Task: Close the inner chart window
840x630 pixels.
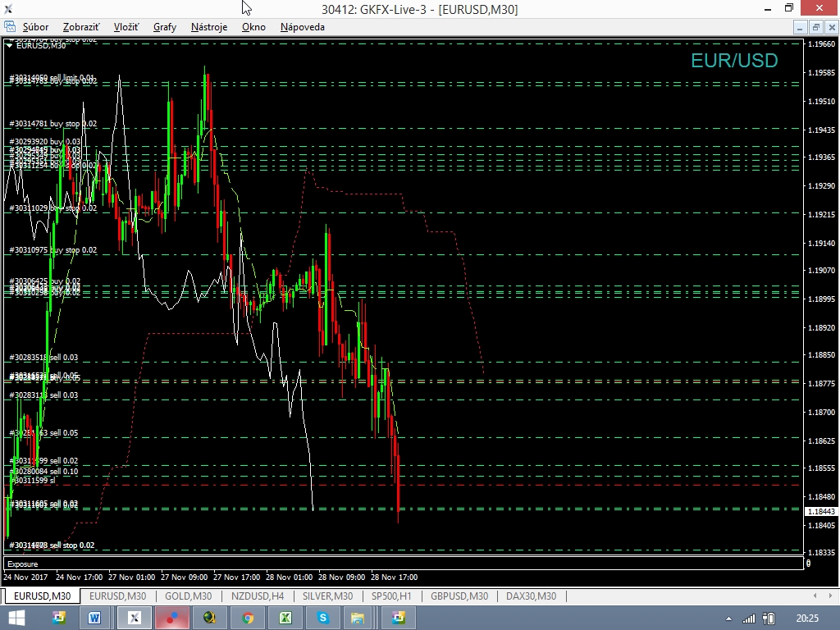Action: 832,27
